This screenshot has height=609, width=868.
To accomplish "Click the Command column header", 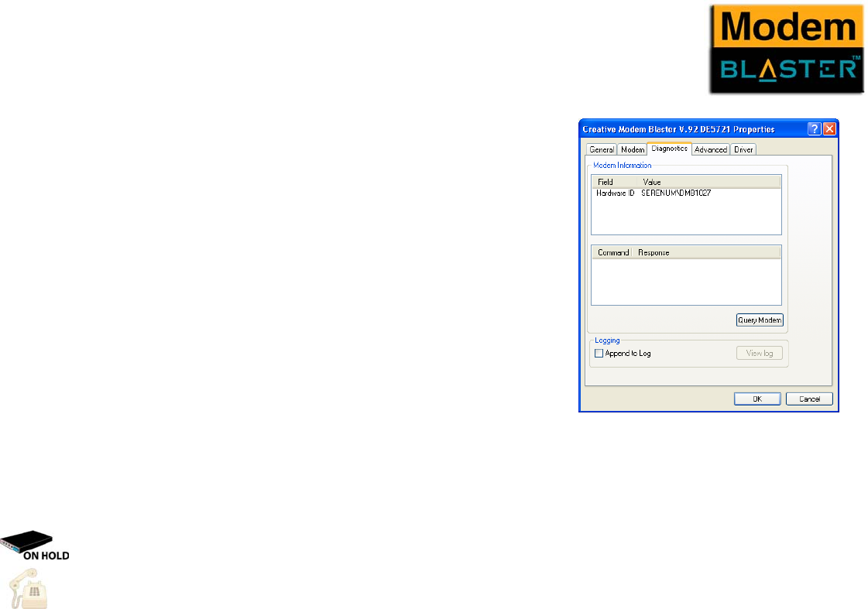I will point(612,252).
